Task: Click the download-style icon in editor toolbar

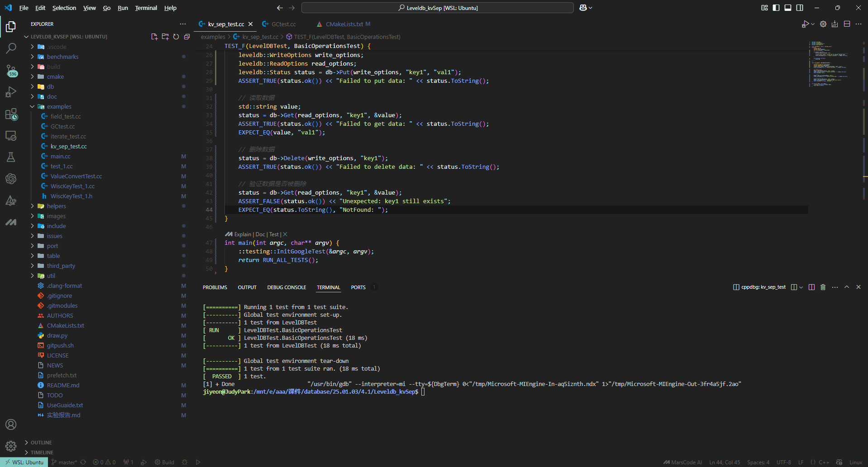Action: [835, 24]
